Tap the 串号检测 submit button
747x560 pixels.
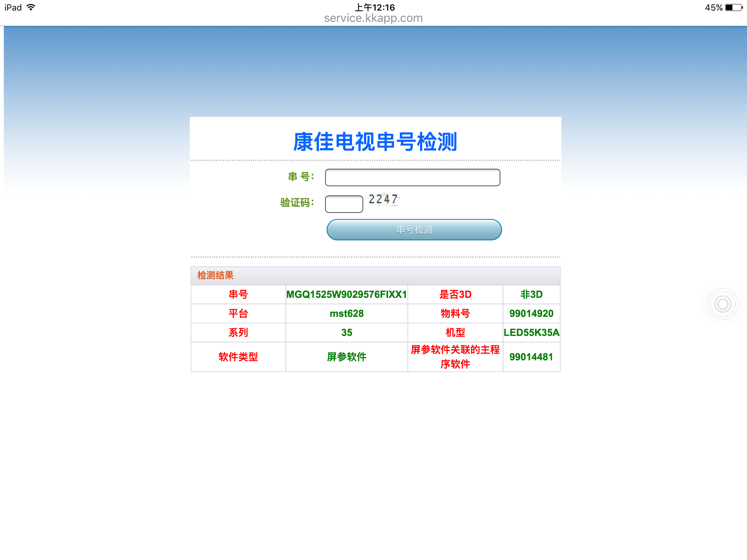pyautogui.click(x=414, y=230)
